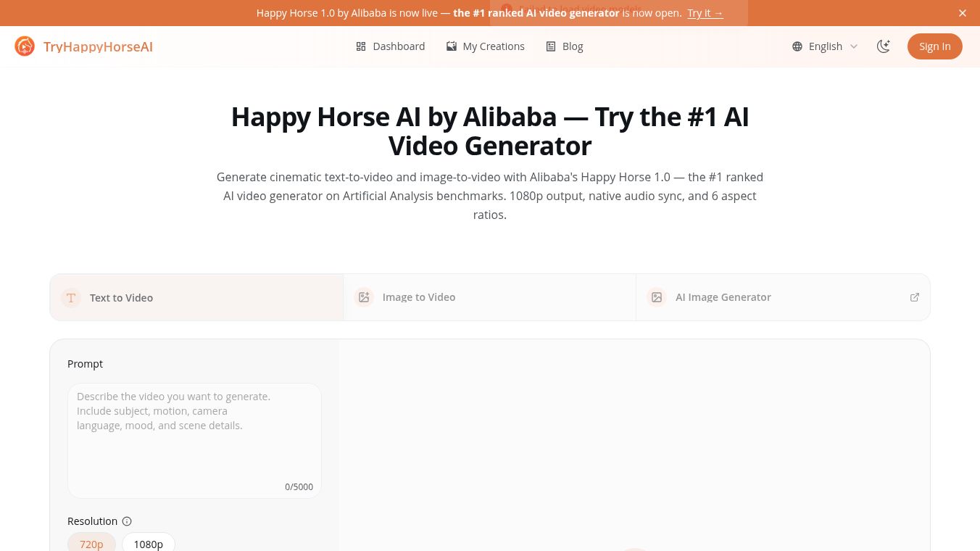The width and height of the screenshot is (980, 551).
Task: Click the Resolution info icon
Action: click(x=127, y=521)
